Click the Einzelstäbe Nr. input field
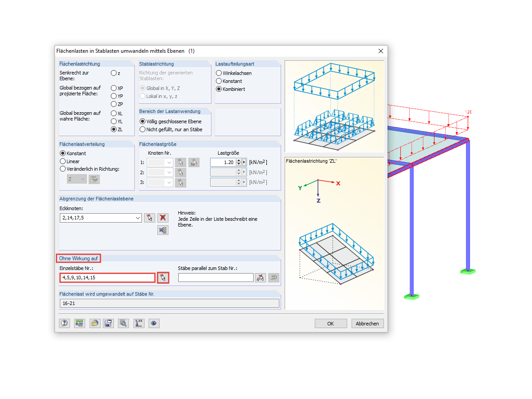This screenshot has height=399, width=532. coord(107,278)
